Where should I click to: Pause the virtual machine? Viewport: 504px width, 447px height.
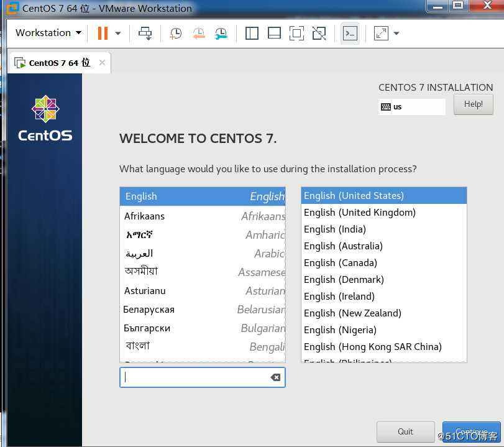103,33
